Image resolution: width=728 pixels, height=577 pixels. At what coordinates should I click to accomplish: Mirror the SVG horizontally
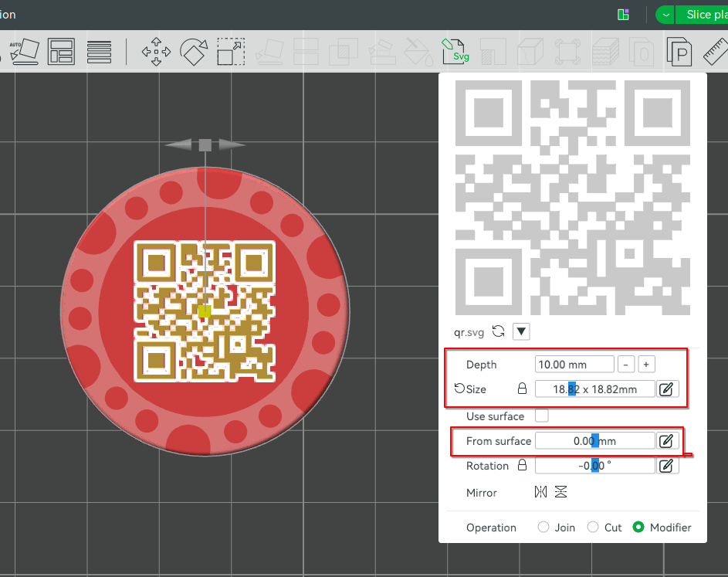coord(540,492)
